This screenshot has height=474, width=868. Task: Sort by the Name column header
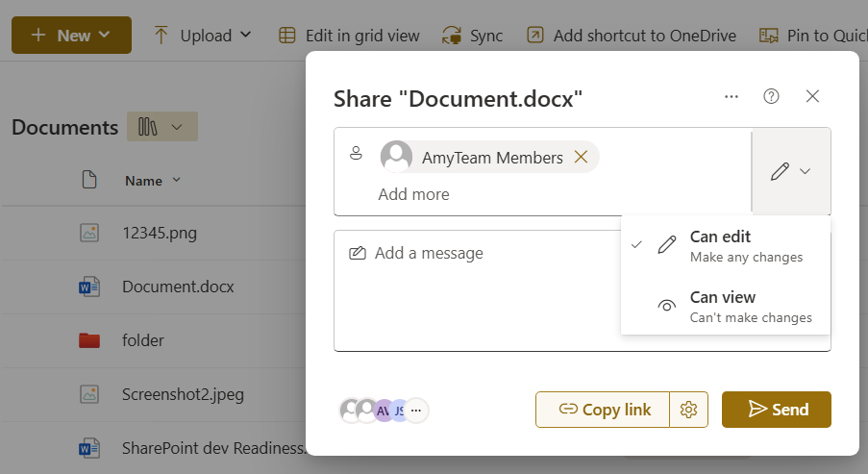click(x=153, y=181)
